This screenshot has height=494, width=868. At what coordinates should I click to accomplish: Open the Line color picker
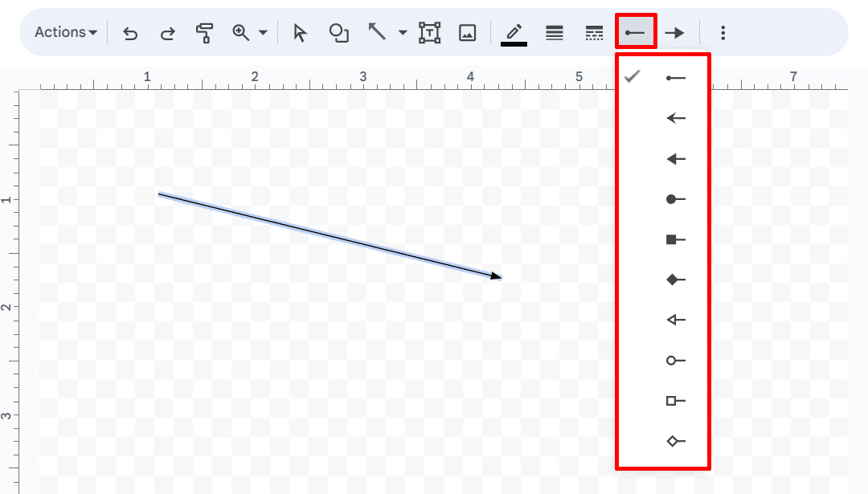click(514, 32)
